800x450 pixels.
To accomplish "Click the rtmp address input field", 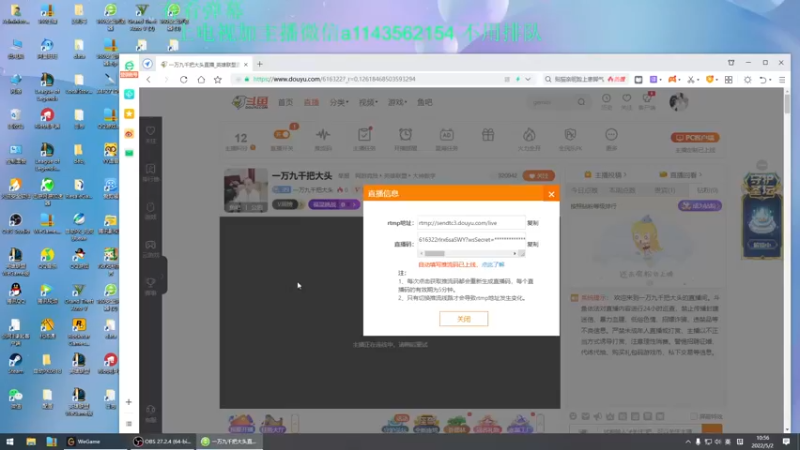I will pos(471,223).
